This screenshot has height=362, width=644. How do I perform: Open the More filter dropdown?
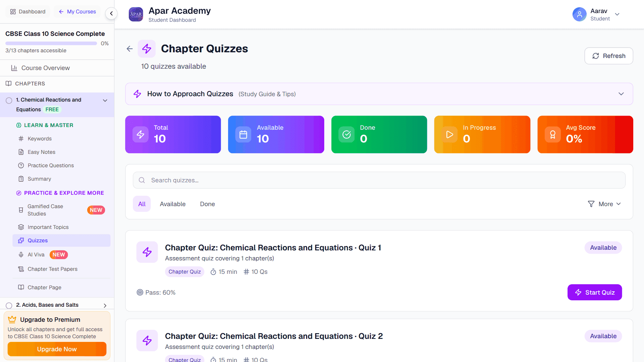[x=604, y=204]
